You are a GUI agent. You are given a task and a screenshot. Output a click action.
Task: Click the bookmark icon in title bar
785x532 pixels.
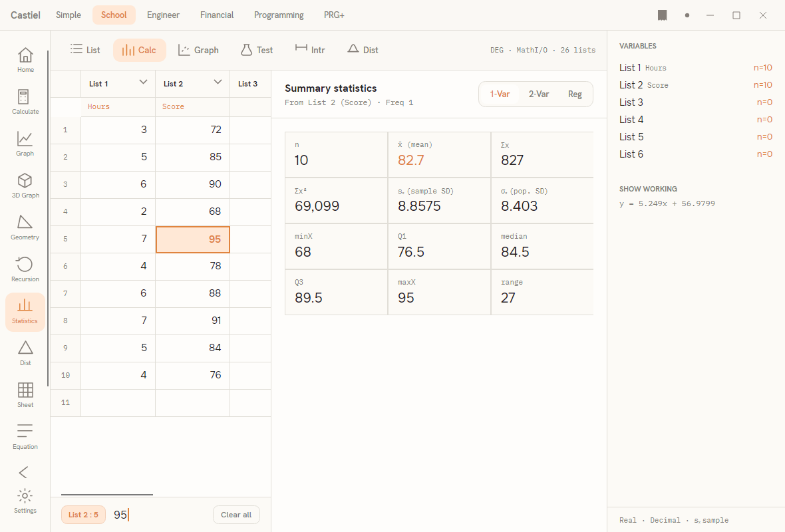(663, 15)
